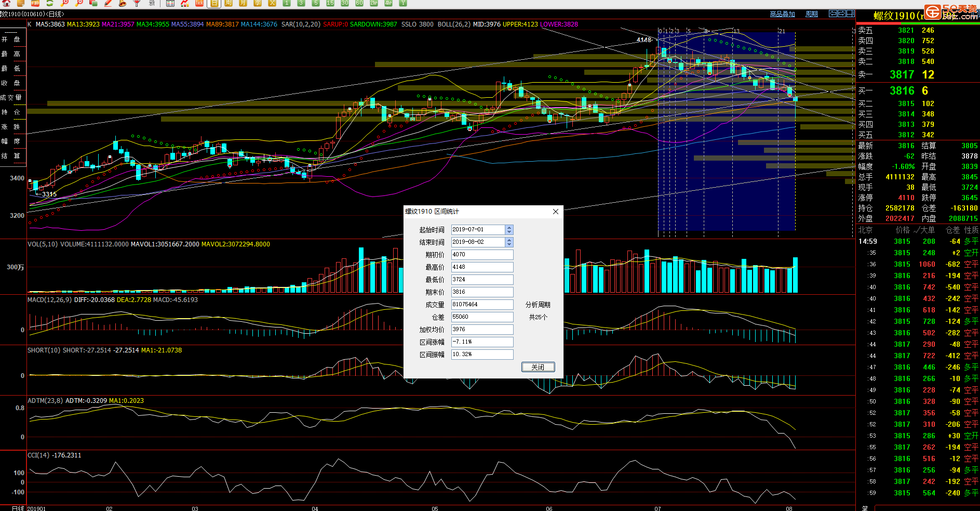Viewport: 980px width, 511px height.
Task: Switch to Tick chart period
Action: click(x=199, y=3)
